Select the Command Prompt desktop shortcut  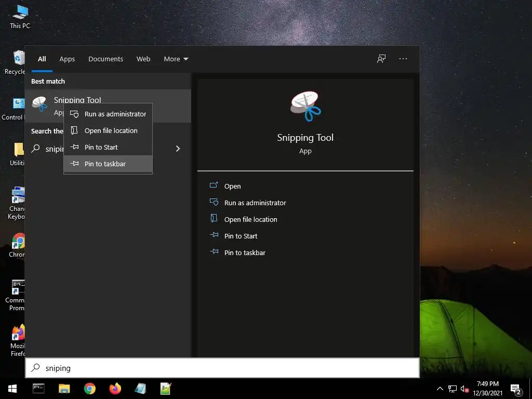15,295
